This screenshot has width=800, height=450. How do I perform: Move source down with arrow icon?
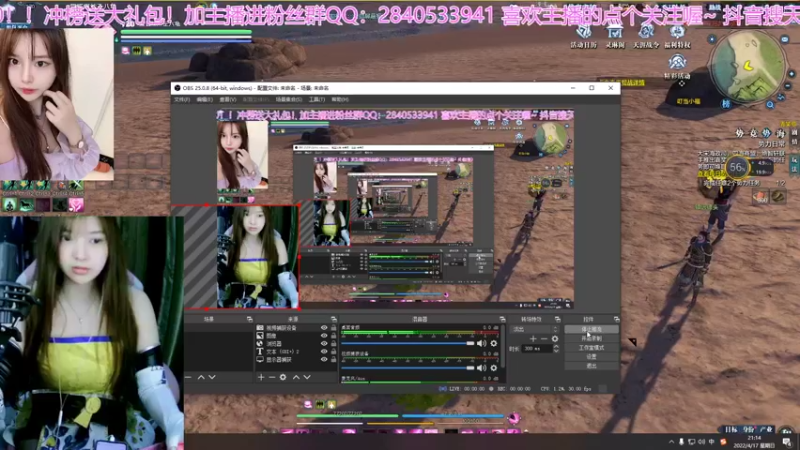point(307,377)
